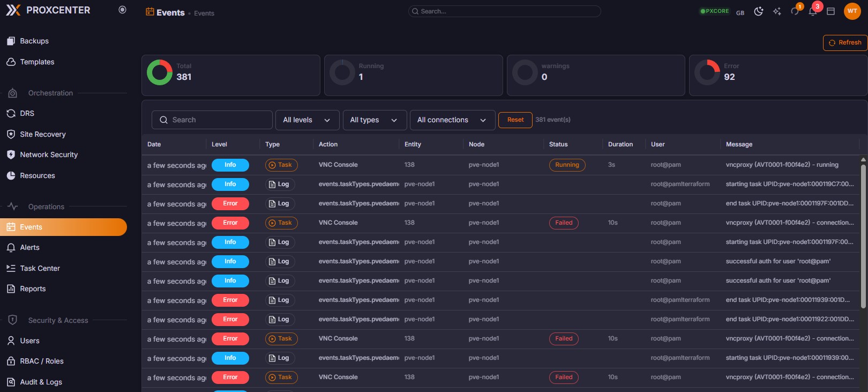Click the Error count donut chart
Image resolution: width=868 pixels, height=392 pixels.
tap(707, 72)
